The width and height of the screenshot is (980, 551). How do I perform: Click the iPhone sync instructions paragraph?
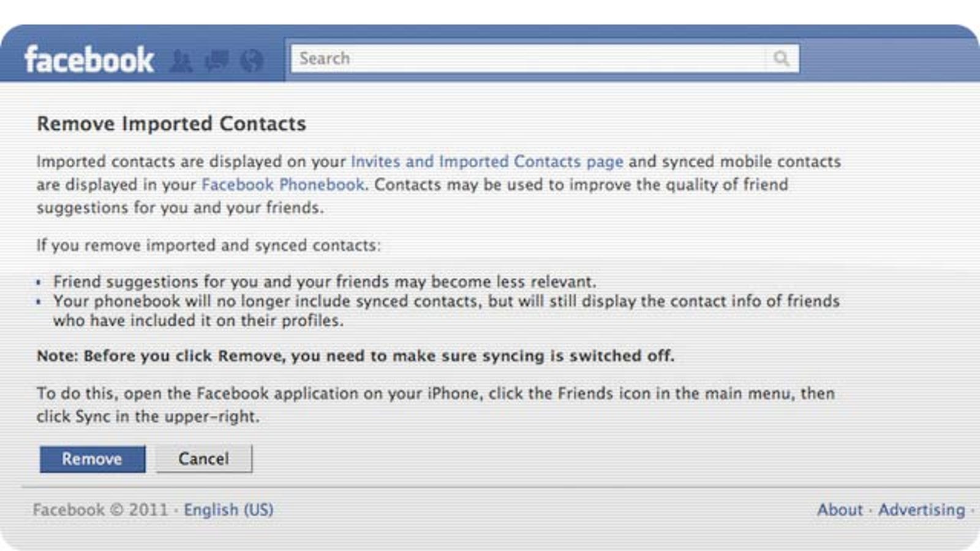tap(435, 405)
